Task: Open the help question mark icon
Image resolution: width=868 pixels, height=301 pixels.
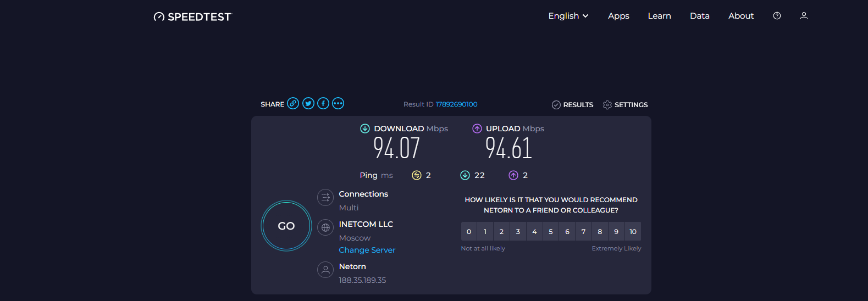Action: pyautogui.click(x=777, y=16)
